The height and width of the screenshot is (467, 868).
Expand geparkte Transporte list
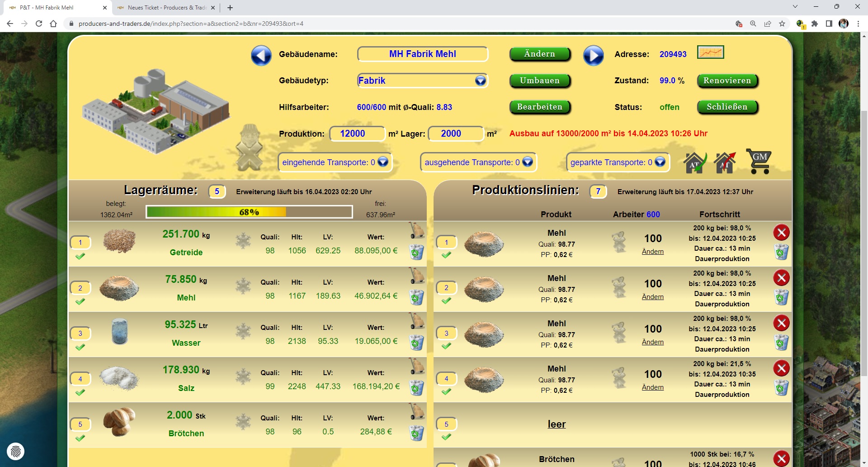[x=660, y=162]
